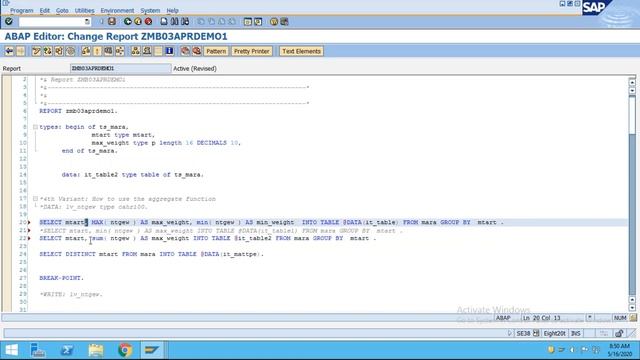
Task: Click the yellow Exit icon
Action: (138, 21)
